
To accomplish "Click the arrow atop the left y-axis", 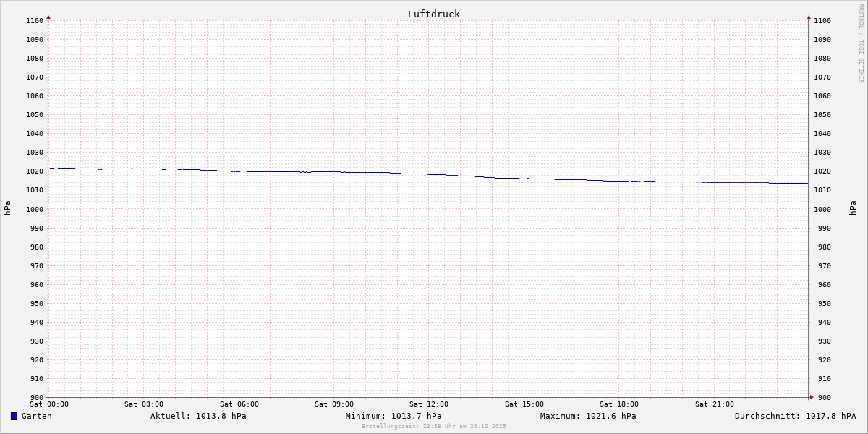I will (x=48, y=17).
